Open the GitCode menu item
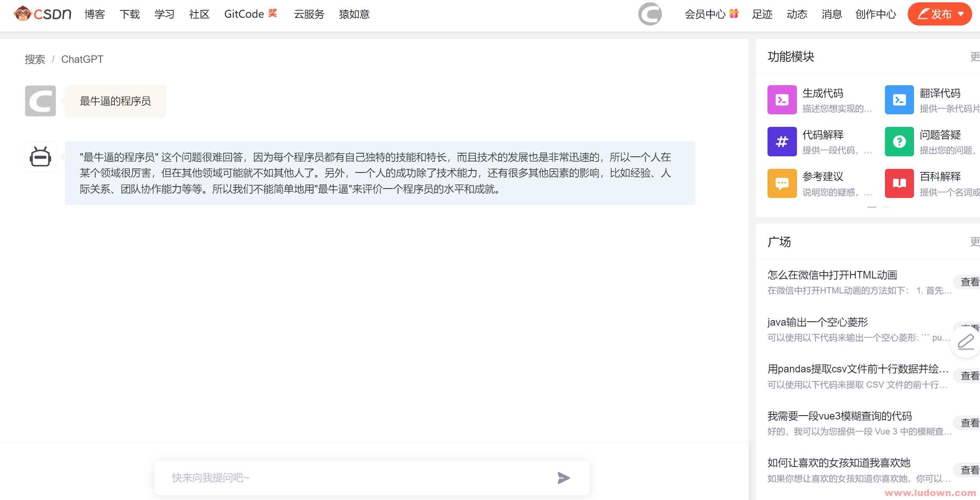The width and height of the screenshot is (980, 500). tap(244, 14)
